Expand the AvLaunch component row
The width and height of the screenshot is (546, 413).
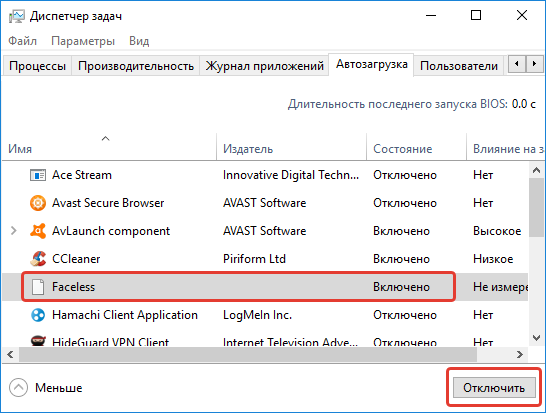coord(14,231)
